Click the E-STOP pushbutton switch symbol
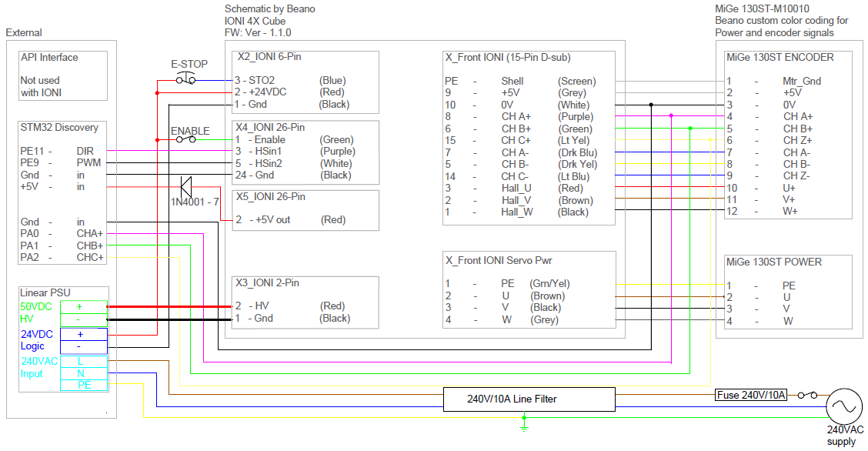The height and width of the screenshot is (451, 868). tap(186, 79)
